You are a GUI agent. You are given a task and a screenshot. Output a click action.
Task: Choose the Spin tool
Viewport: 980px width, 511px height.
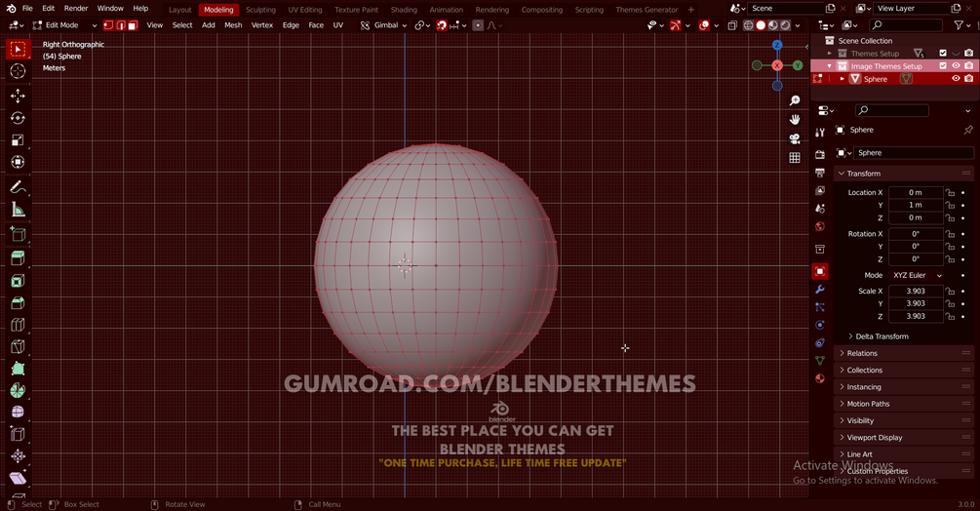[18, 390]
